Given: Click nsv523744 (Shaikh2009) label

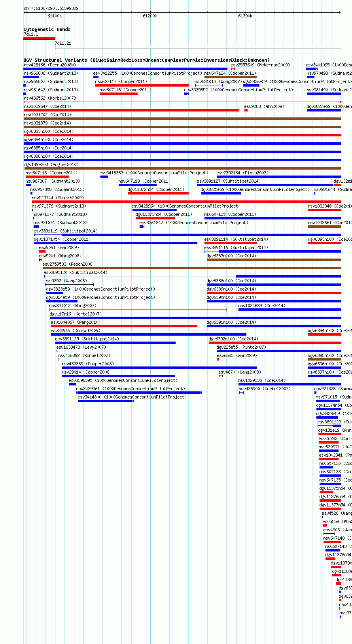Looking at the screenshot, I should pyautogui.click(x=58, y=198).
